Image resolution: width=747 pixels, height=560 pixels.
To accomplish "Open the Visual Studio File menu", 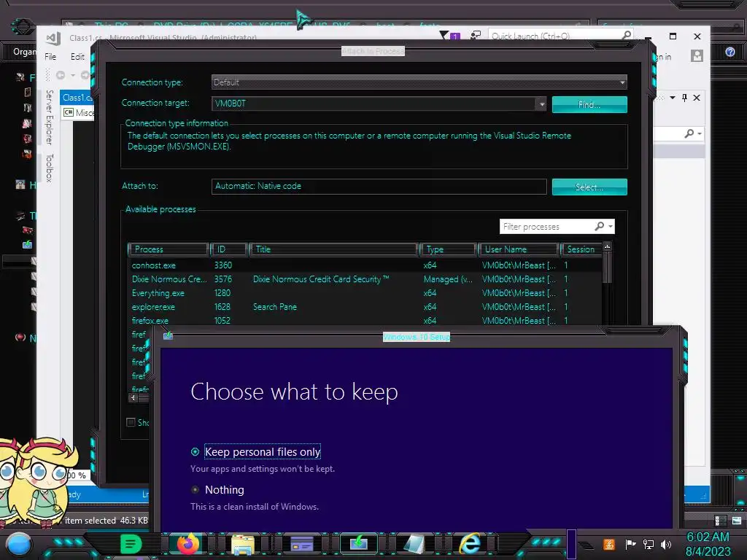I will coord(50,57).
